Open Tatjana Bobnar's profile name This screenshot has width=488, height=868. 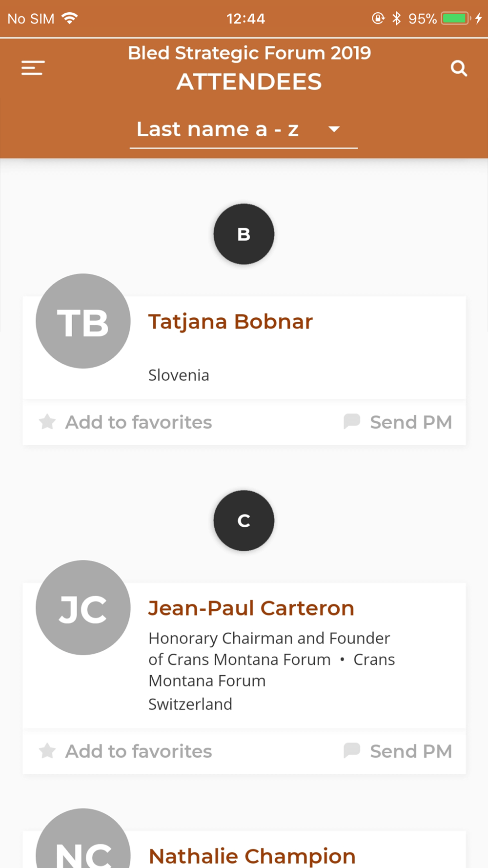click(230, 322)
